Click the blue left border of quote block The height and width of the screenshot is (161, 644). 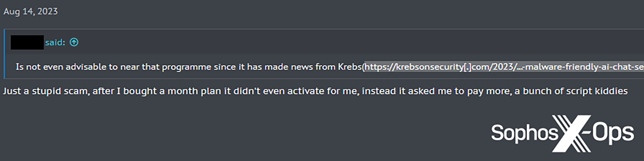coord(4,54)
